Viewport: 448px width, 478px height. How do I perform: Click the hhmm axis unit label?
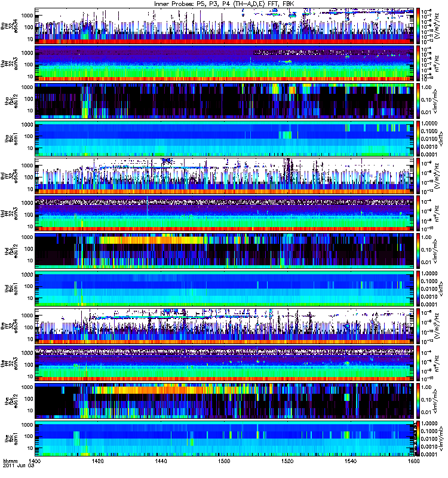tap(10, 461)
